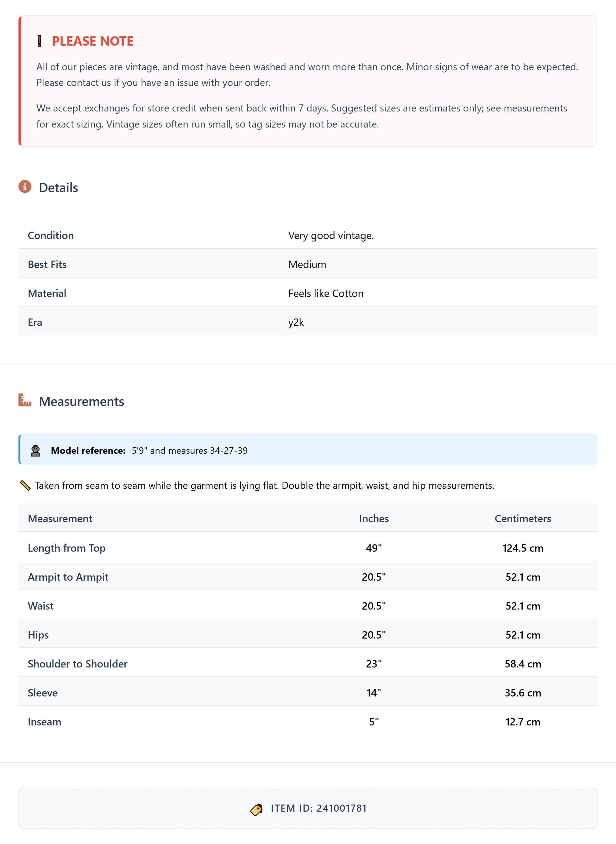This screenshot has width=616, height=844.
Task: Select the PLEASE NOTE heading
Action: [x=92, y=41]
